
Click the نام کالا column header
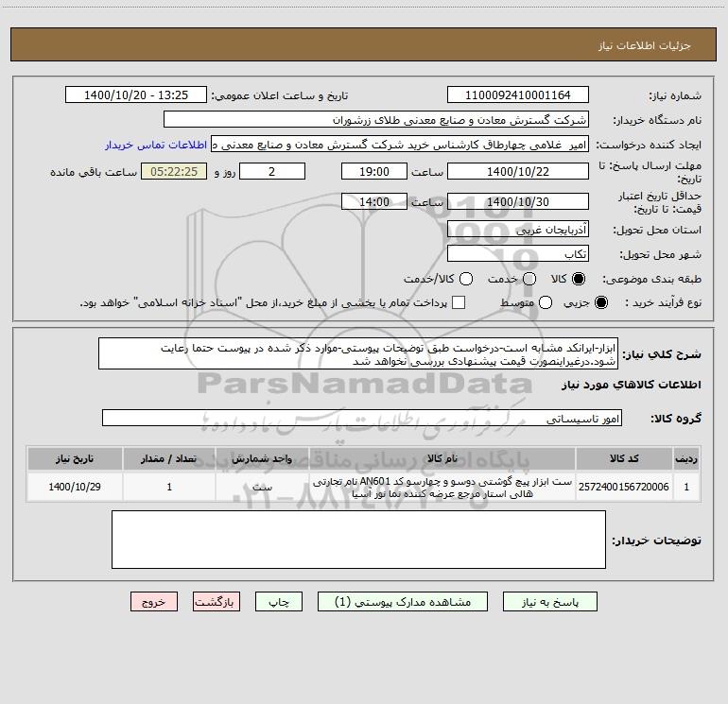tap(442, 458)
